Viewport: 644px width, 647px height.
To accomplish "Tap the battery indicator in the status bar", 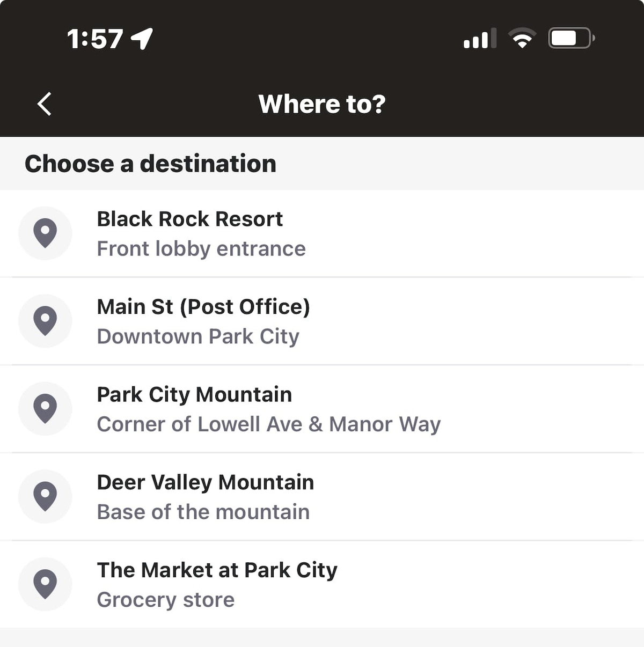I will click(x=571, y=38).
